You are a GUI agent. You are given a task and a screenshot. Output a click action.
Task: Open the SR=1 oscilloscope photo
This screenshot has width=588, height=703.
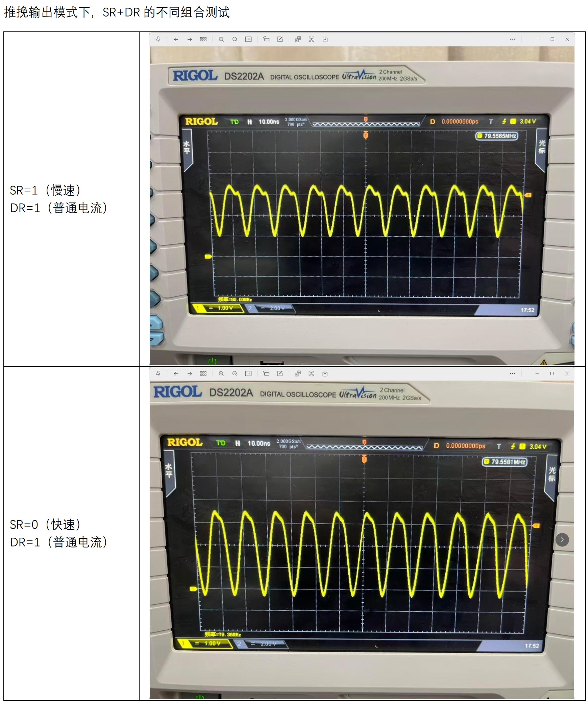(362, 205)
